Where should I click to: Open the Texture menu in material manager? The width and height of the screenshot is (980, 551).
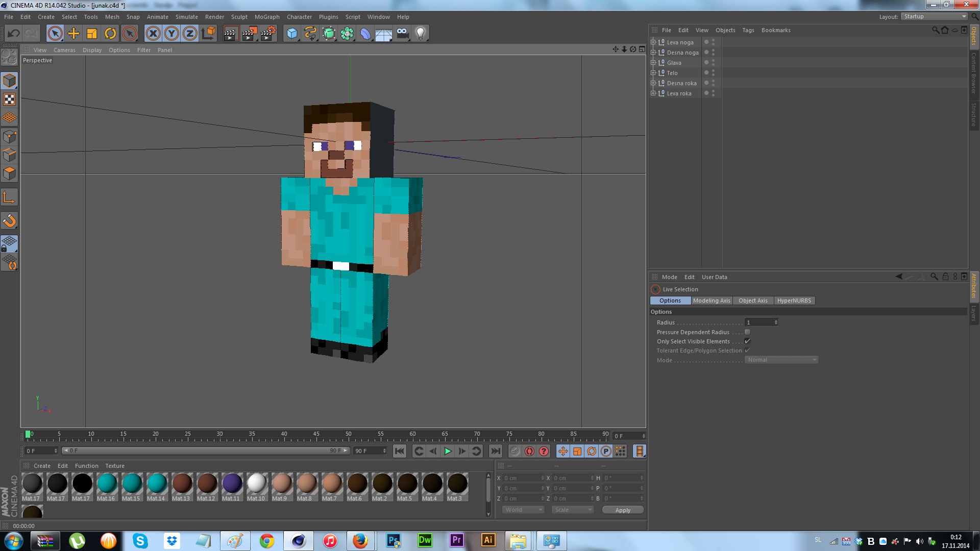(115, 466)
